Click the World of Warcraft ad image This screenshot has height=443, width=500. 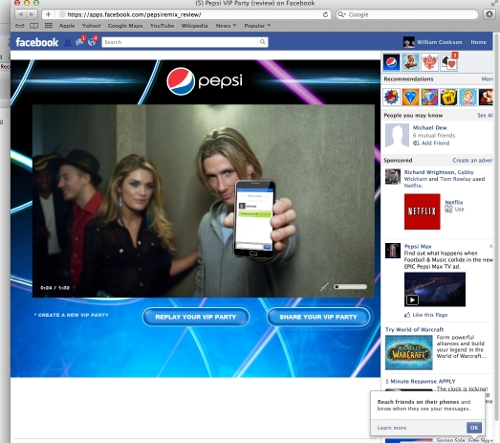click(409, 353)
